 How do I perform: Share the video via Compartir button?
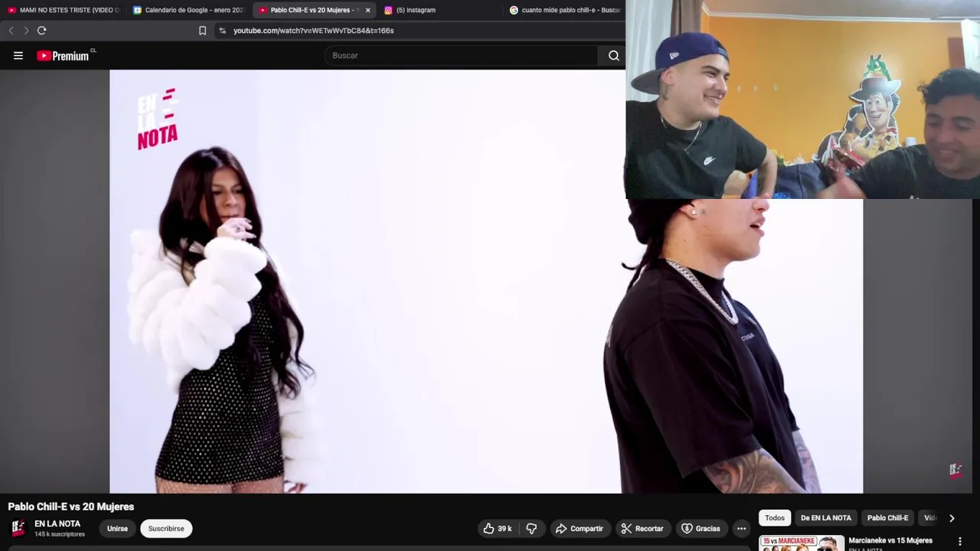(580, 529)
